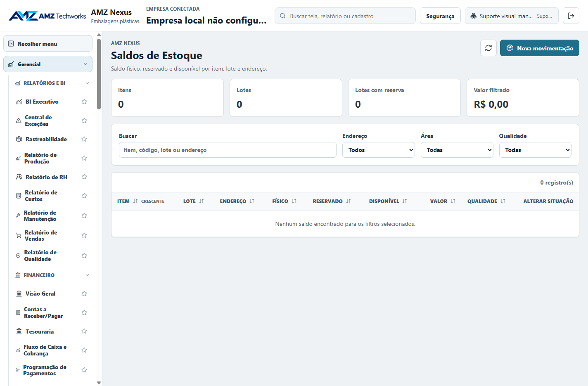The height and width of the screenshot is (386, 588).
Task: Star the Tesouraria menu item
Action: coord(84,331)
